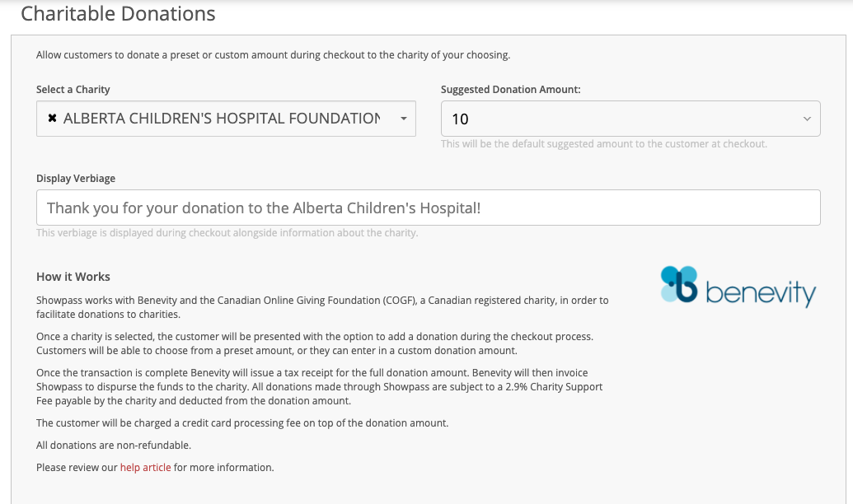Click the Allow customers to donate description

point(273,55)
